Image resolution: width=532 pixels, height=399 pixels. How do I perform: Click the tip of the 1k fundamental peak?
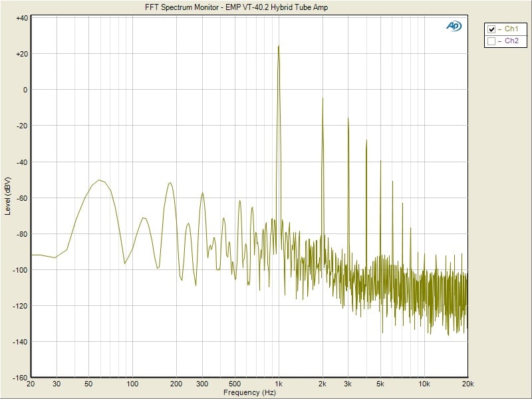279,46
